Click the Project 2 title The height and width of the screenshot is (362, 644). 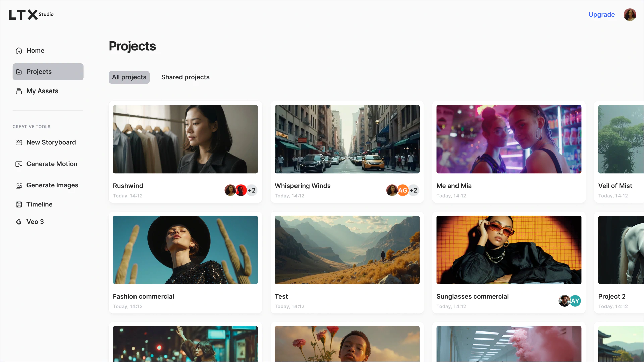click(611, 297)
